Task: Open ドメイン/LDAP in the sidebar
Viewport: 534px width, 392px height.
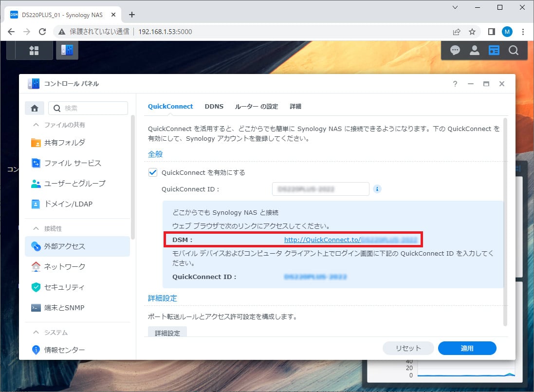Action: pyautogui.click(x=77, y=204)
